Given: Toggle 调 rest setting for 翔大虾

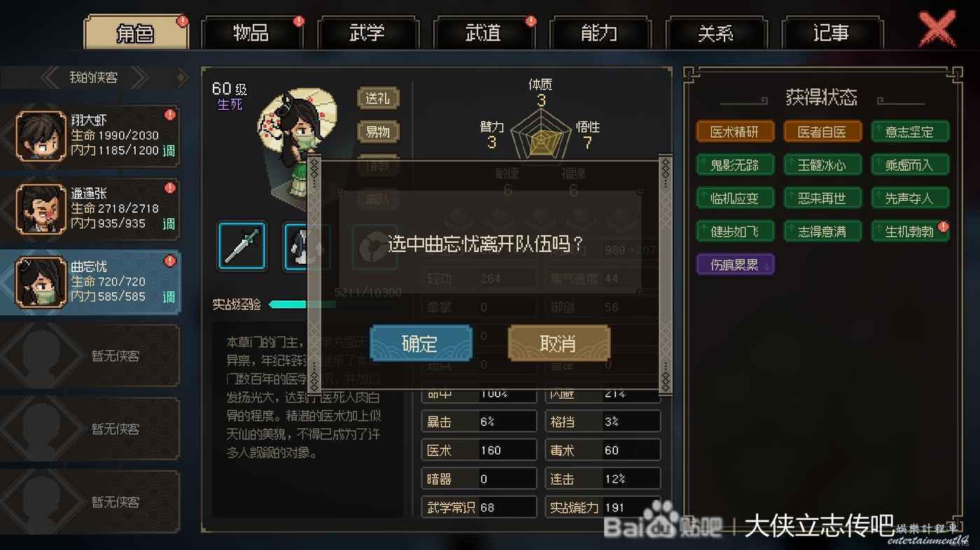Looking at the screenshot, I should [169, 150].
